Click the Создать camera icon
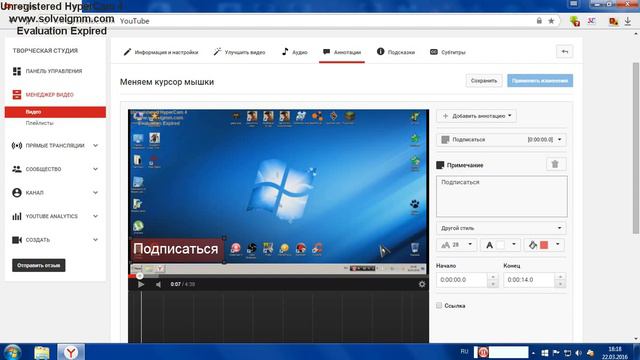Screen dimensions: 640x360 point(17,240)
